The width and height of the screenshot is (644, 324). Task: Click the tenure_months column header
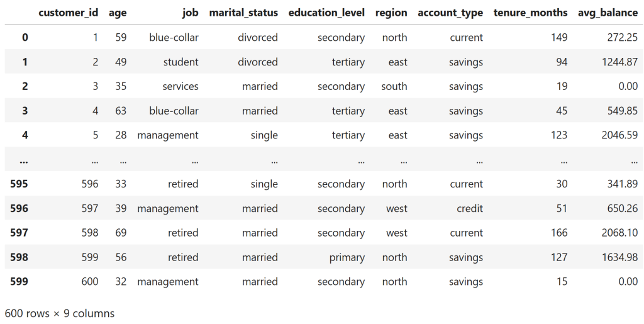(x=530, y=13)
